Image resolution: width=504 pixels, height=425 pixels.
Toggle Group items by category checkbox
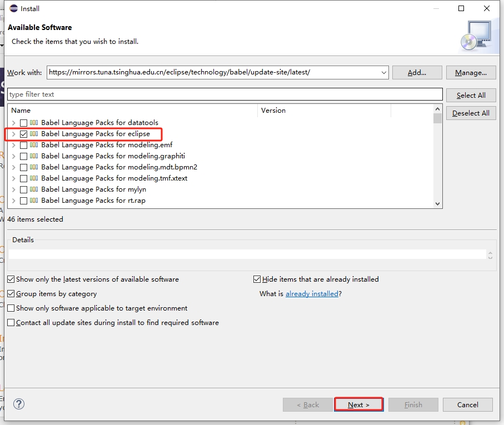[11, 294]
